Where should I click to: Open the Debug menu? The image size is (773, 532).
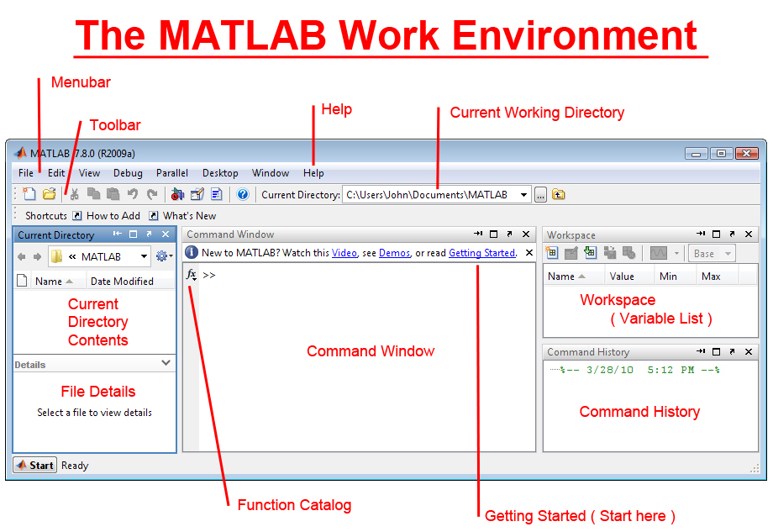(128, 173)
